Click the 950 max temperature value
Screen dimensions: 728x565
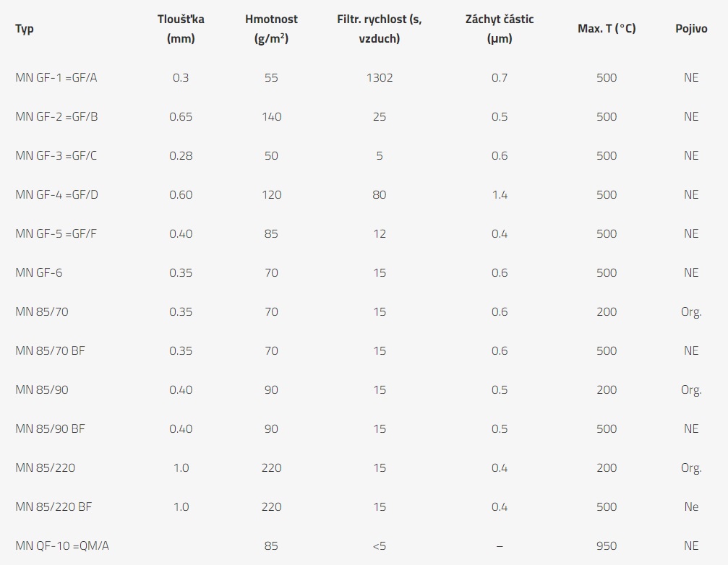point(607,545)
